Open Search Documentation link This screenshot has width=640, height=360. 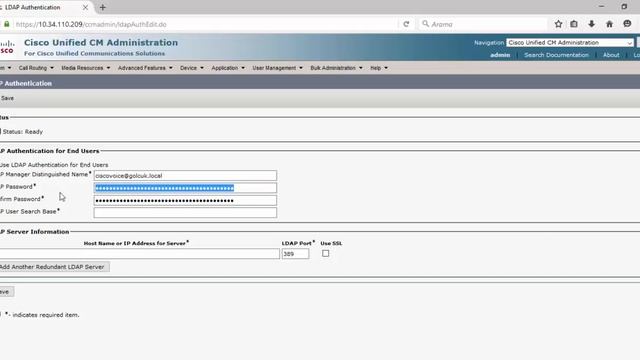556,55
